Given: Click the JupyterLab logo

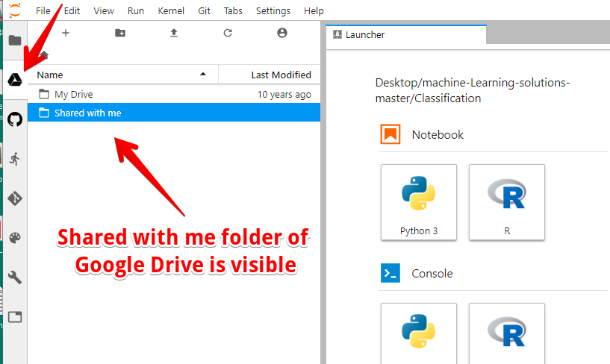Looking at the screenshot, I should tap(15, 10).
